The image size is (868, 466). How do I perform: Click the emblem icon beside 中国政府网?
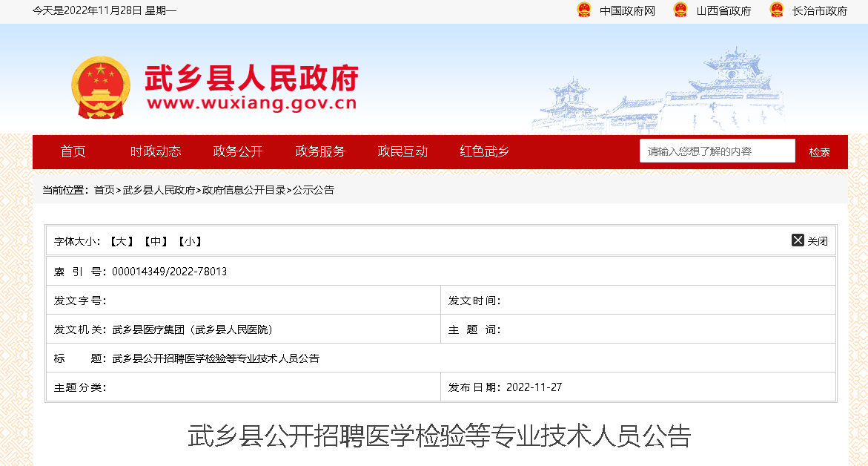[x=584, y=10]
